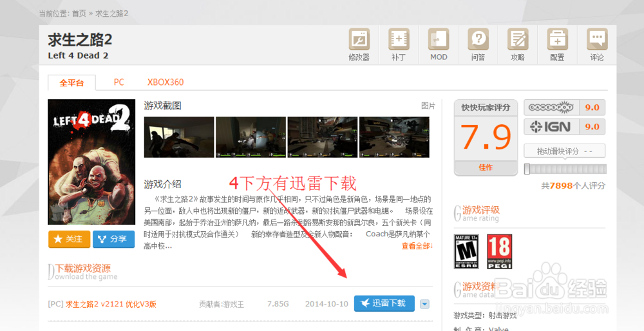The height and width of the screenshot is (331, 644).
Task: Click the GameSpot 9.0 score badge
Action: pos(564,108)
